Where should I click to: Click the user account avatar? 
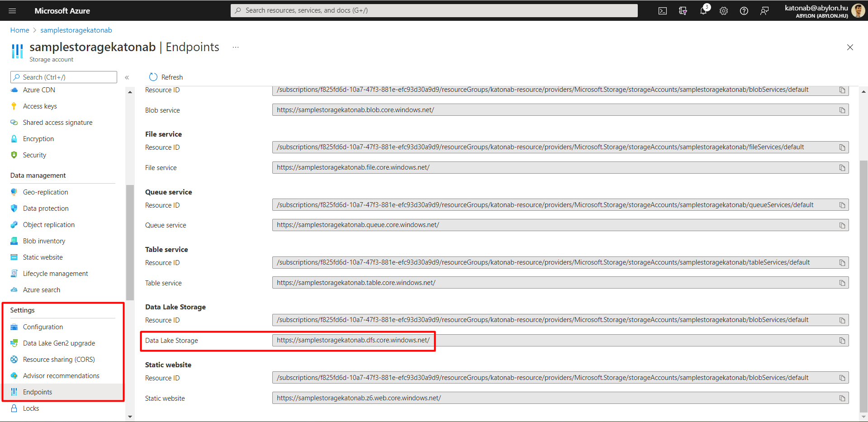[x=858, y=10]
